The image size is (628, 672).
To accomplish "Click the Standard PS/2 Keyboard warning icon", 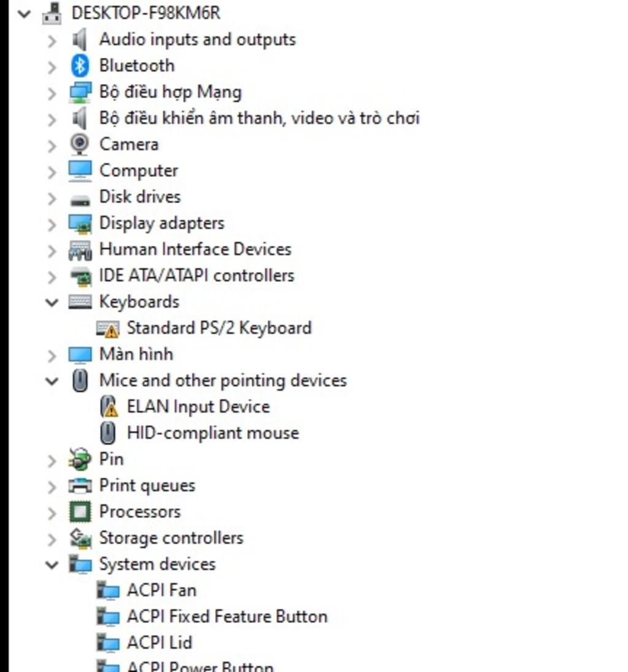I will tap(107, 328).
